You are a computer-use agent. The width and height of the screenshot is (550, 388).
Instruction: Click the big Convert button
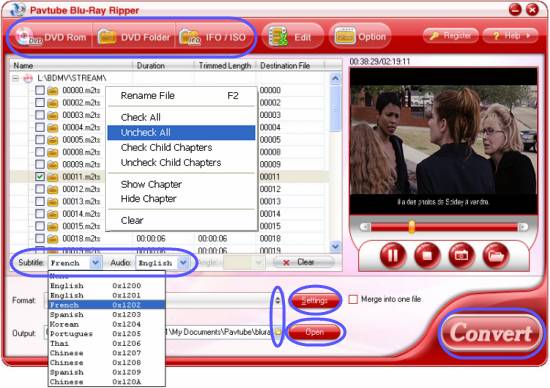(x=491, y=333)
